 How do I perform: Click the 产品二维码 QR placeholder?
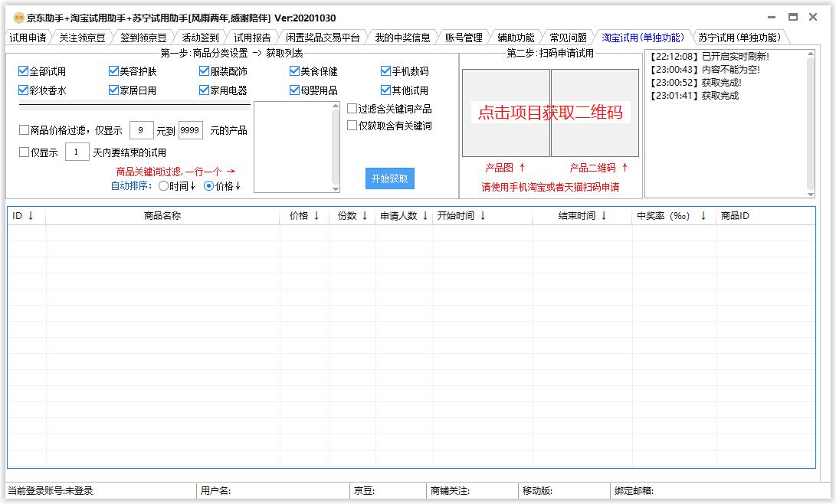(x=595, y=113)
